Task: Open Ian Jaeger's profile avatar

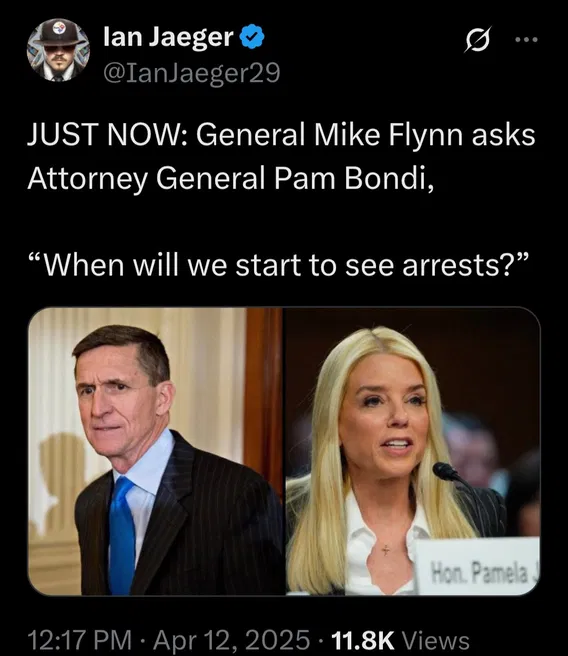Action: (58, 50)
